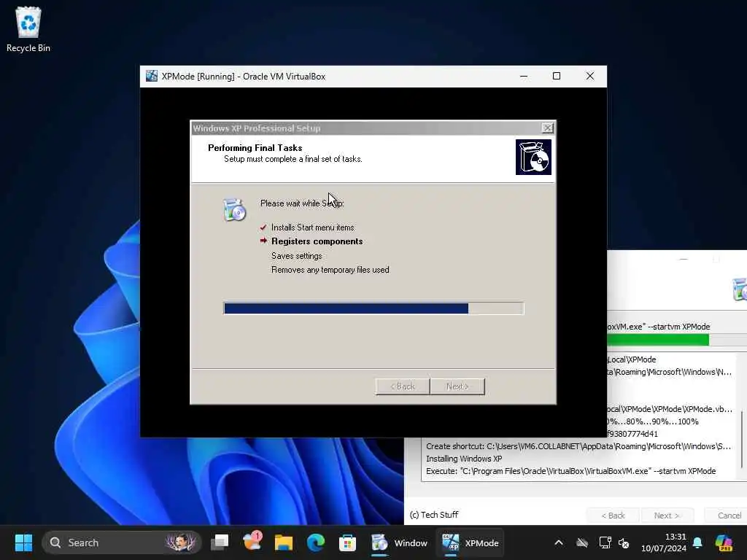Image resolution: width=747 pixels, height=560 pixels.
Task: Open Task View from the taskbar
Action: (x=220, y=542)
